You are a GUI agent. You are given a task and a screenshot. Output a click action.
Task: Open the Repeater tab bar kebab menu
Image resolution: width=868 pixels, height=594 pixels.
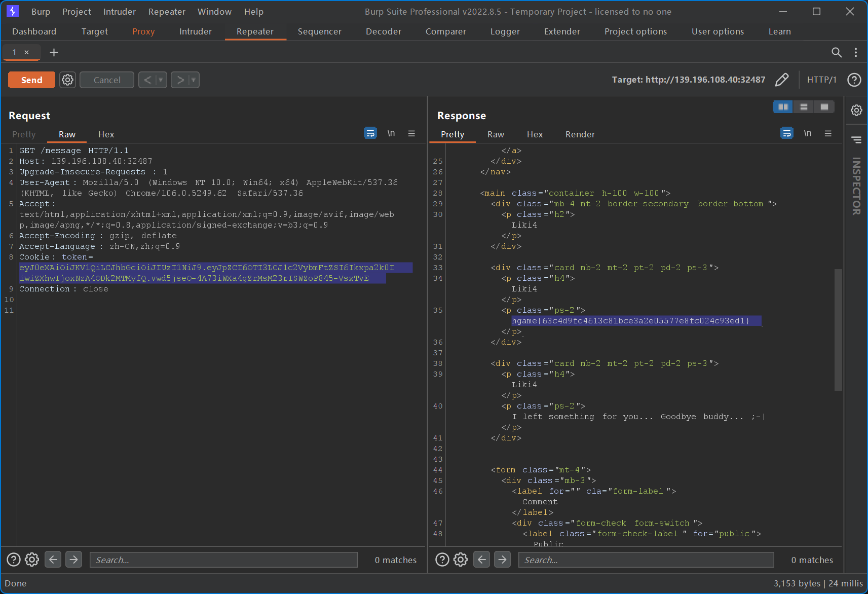point(856,52)
